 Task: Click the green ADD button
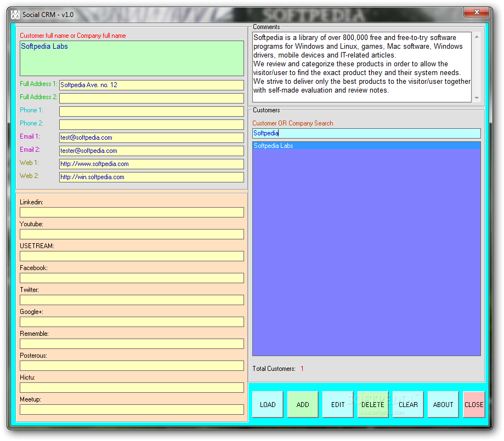pos(303,404)
